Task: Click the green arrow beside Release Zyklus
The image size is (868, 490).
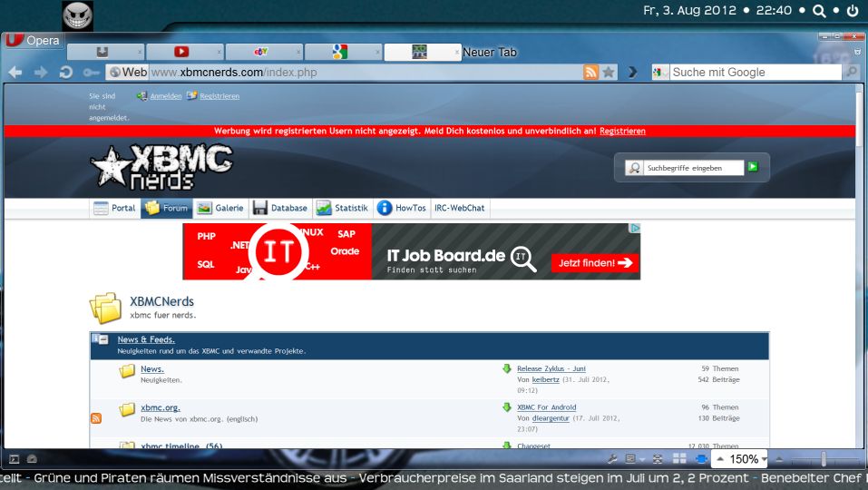Action: (x=506, y=368)
